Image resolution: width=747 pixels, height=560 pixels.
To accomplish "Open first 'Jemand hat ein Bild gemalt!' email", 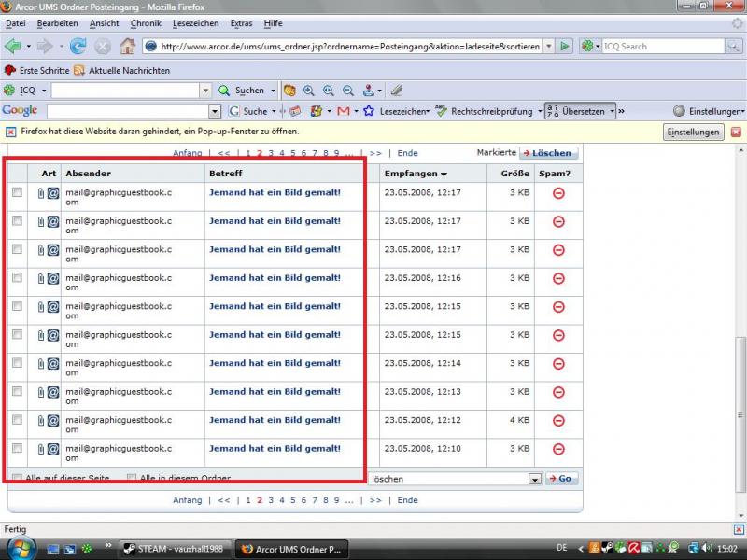I will 275,193.
